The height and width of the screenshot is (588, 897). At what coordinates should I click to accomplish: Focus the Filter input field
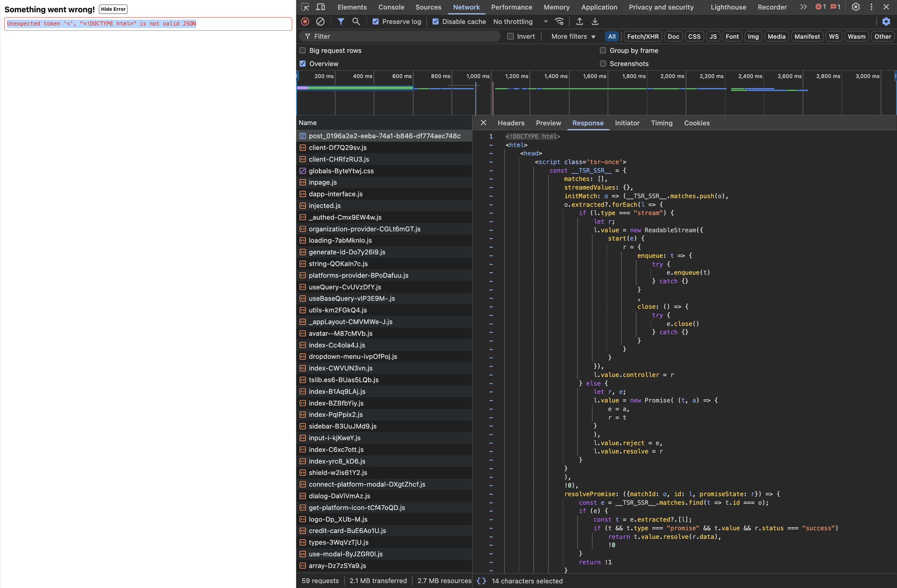coord(400,36)
